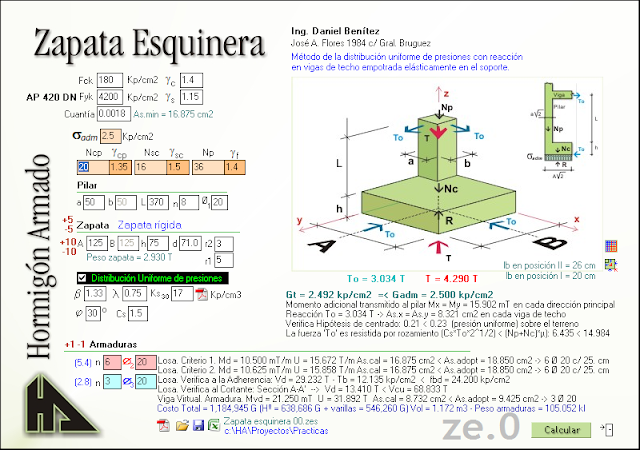Click the exit door icon beside Calcular
Screen dimensions: 640x450
click(x=607, y=429)
